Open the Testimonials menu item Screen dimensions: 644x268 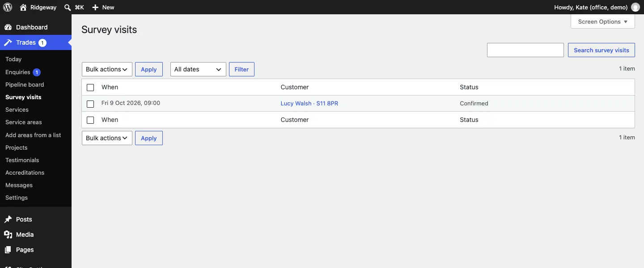click(22, 160)
